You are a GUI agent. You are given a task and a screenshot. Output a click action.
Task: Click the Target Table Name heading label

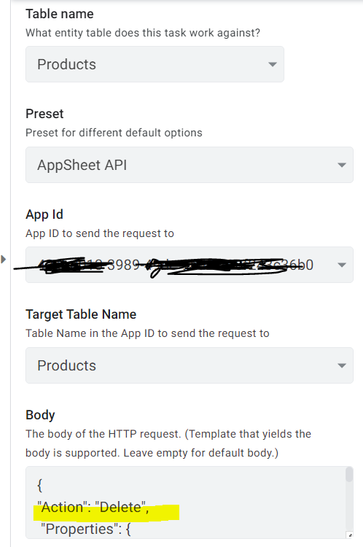(x=81, y=314)
